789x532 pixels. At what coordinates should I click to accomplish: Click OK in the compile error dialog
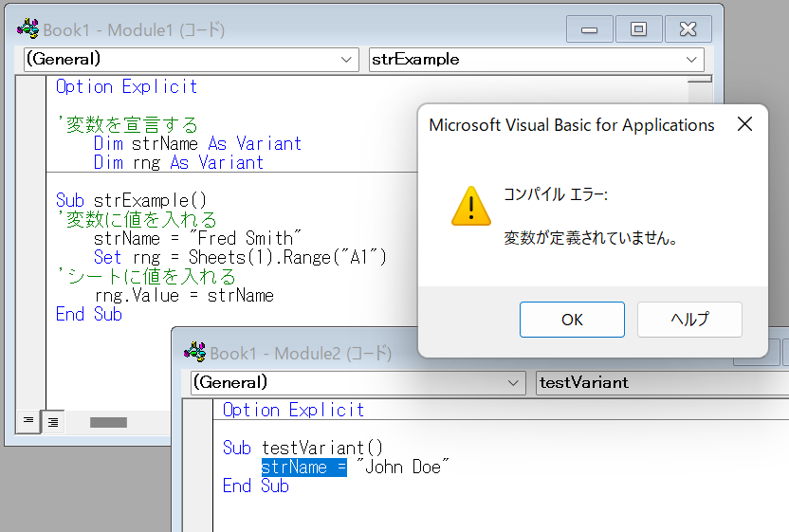coord(572,320)
